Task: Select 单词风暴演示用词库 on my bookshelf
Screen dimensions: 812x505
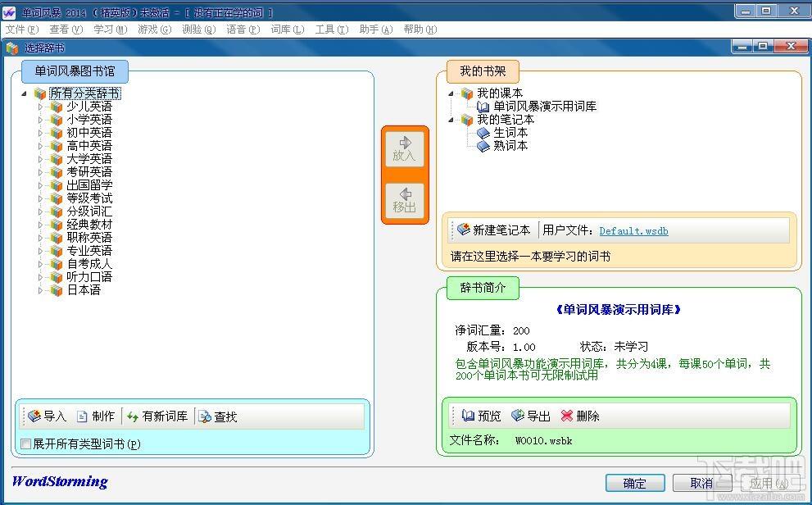Action: pyautogui.click(x=545, y=107)
